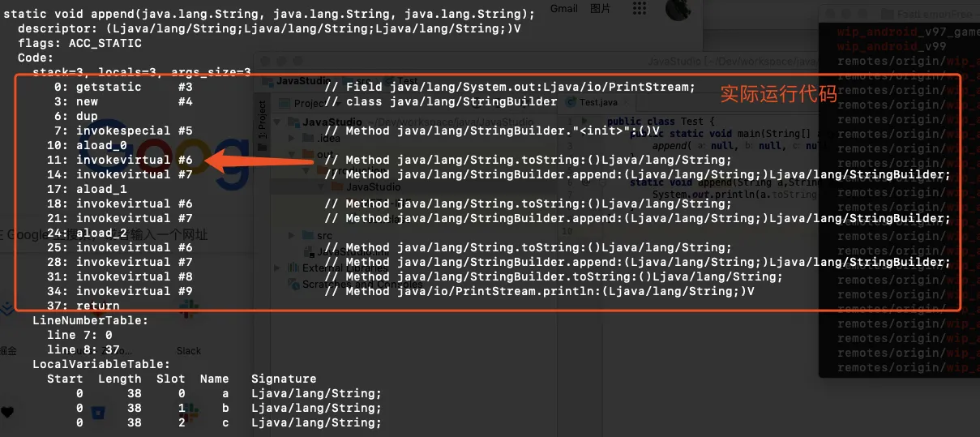The image size is (980, 437).
Task: Open the Gmail link
Action: [563, 9]
